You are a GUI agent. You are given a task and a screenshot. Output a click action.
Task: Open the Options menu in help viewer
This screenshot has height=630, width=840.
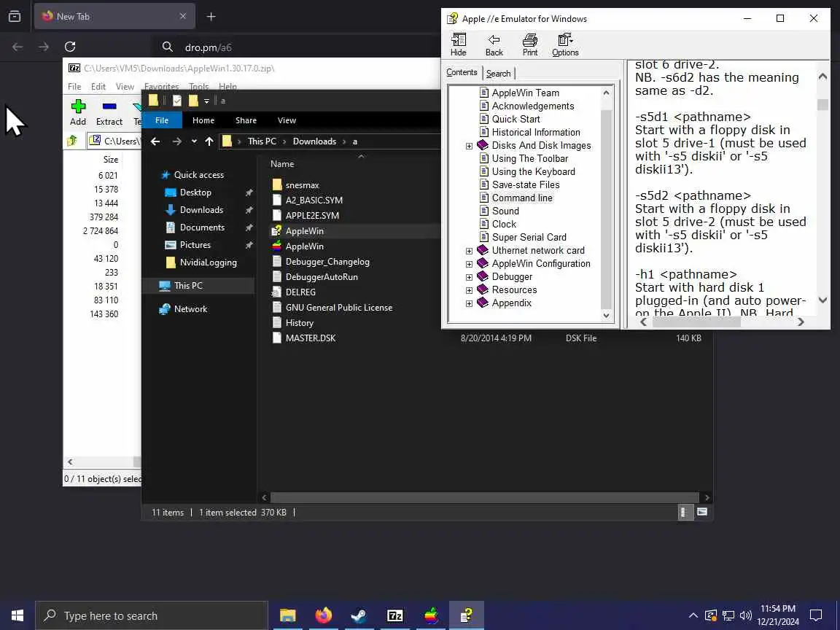pos(565,44)
